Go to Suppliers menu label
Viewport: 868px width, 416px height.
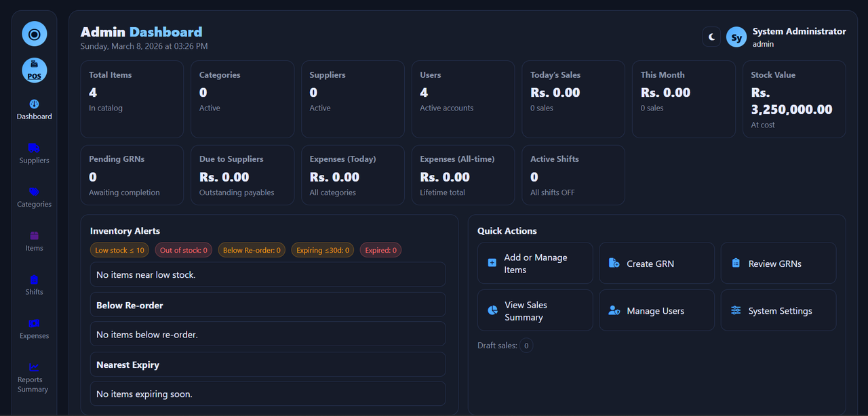[x=35, y=161]
